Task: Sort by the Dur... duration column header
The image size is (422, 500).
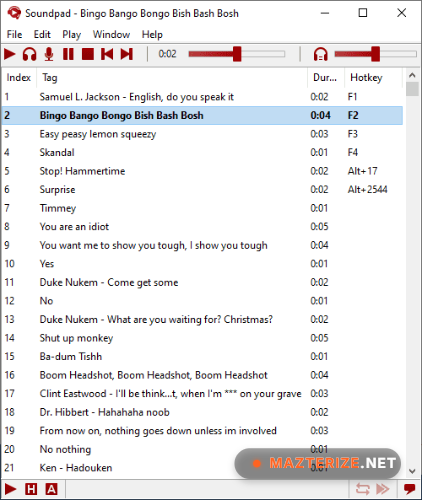Action: point(326,78)
